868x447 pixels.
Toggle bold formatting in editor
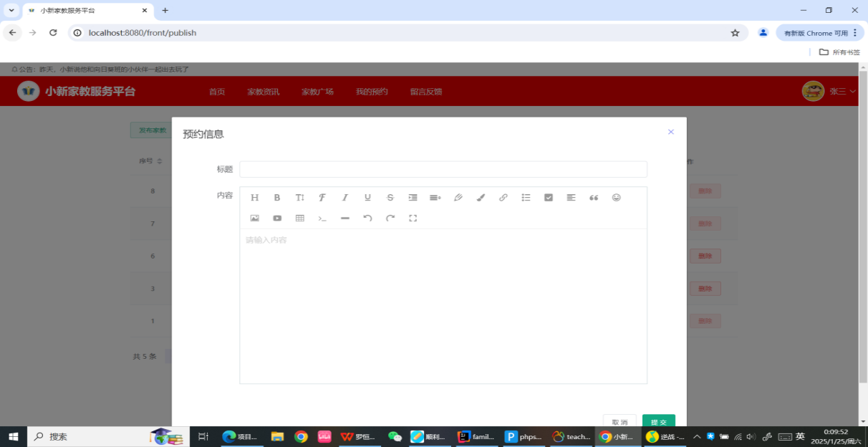pyautogui.click(x=277, y=198)
